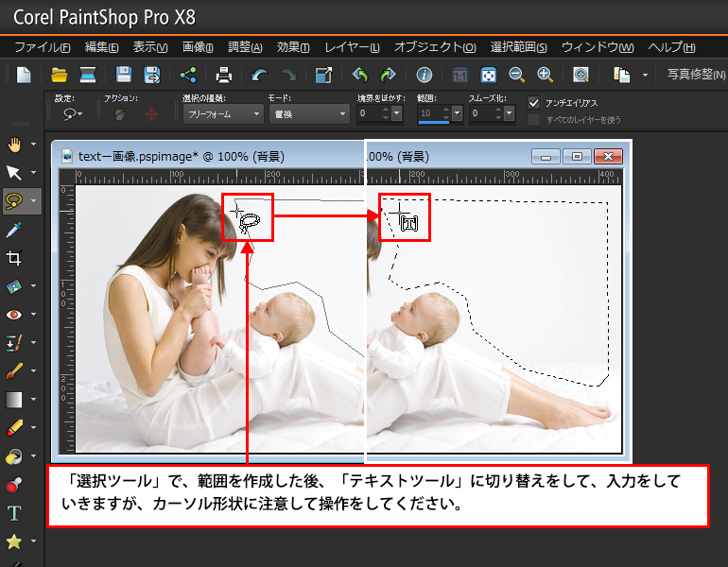Click the Share icon
The height and width of the screenshot is (567, 728).
[x=188, y=75]
